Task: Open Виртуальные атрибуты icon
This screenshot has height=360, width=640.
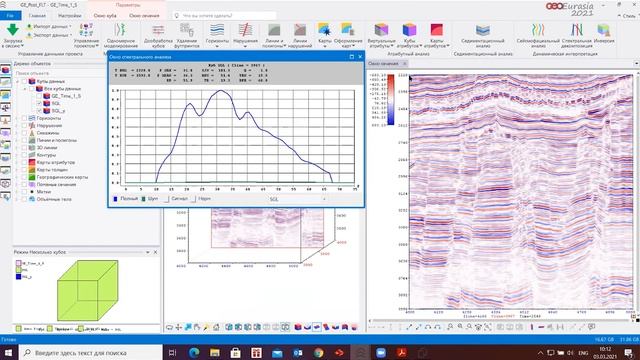Action: click(x=381, y=30)
